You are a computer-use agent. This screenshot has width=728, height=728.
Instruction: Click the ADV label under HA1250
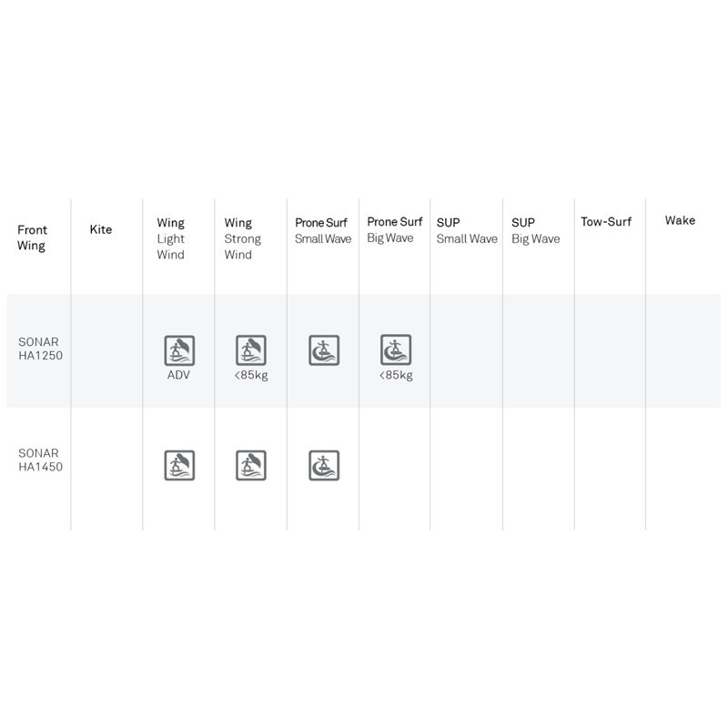179,375
